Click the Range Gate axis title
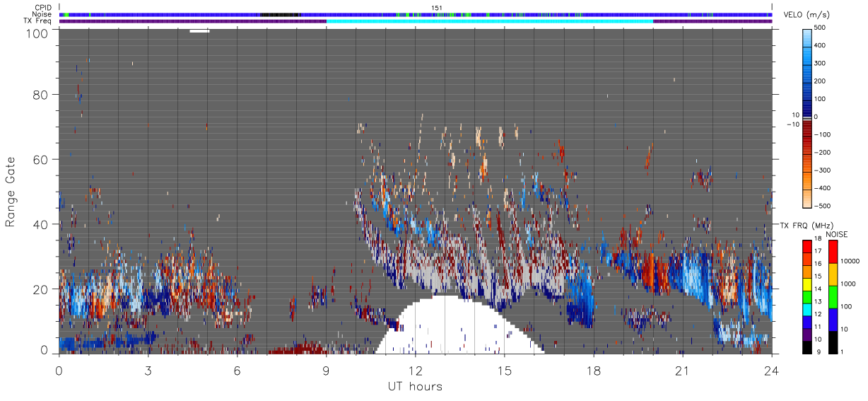This screenshot has width=868, height=401. [x=11, y=192]
